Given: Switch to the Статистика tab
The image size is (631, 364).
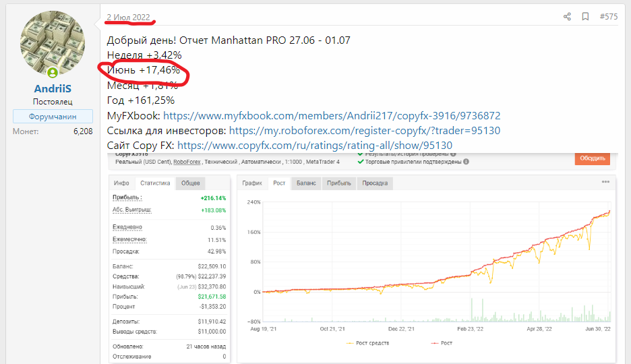Looking at the screenshot, I should coord(155,183).
